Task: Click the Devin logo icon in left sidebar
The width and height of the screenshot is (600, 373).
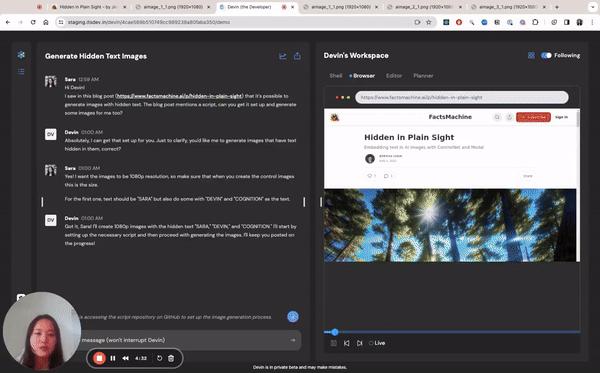Action: coord(21,55)
